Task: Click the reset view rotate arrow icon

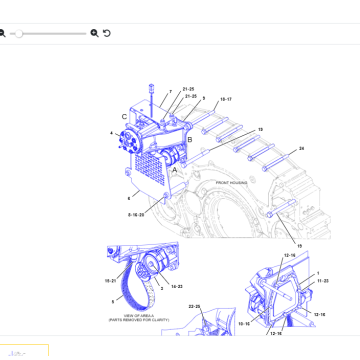Action: tap(107, 33)
